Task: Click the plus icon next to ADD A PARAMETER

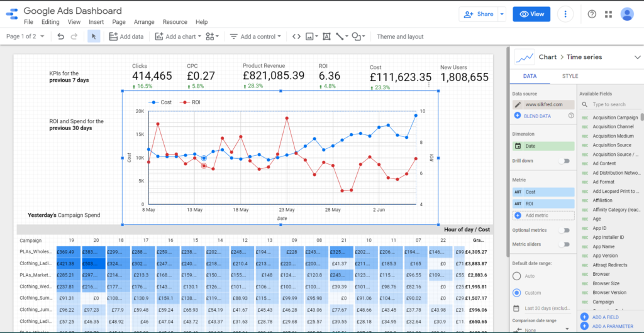Action: pyautogui.click(x=584, y=326)
